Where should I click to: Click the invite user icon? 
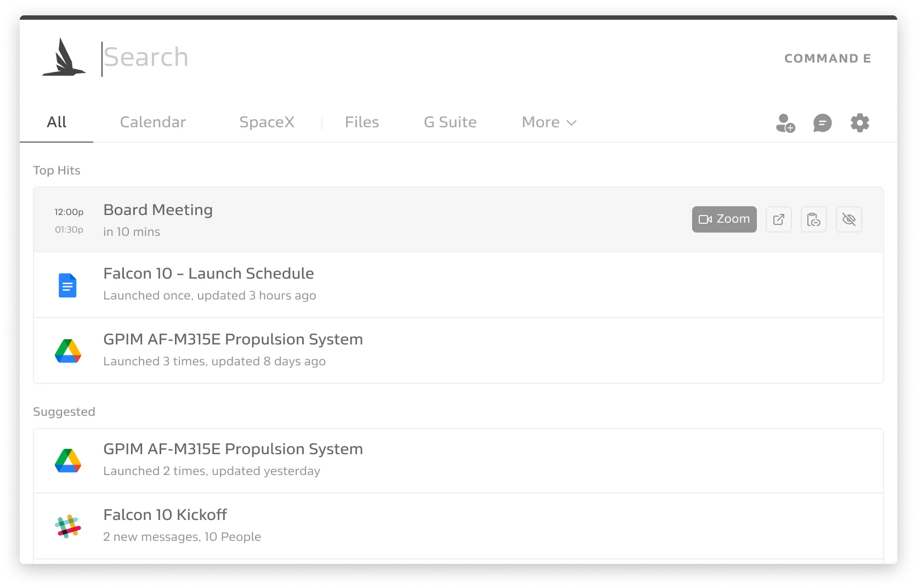[785, 123]
